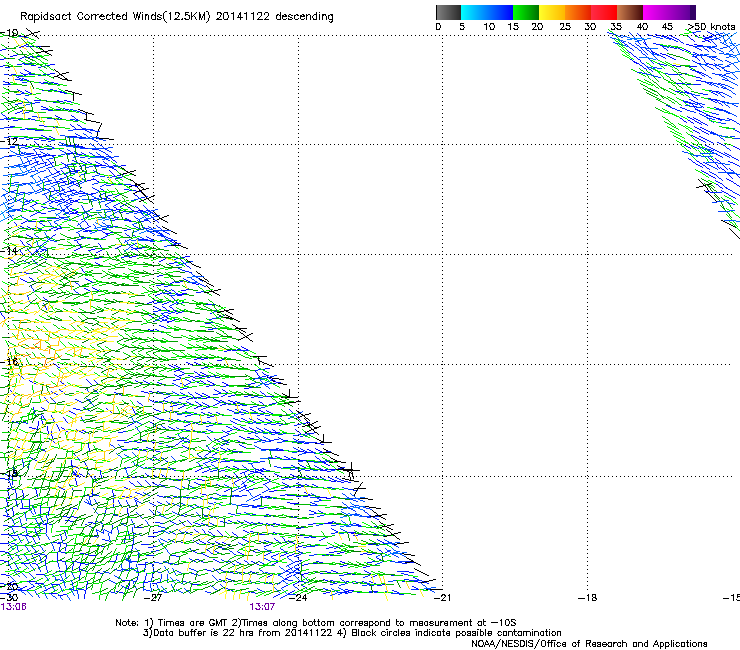Click the longitude label '-18'
The width and height of the screenshot is (740, 650).
coord(588,598)
